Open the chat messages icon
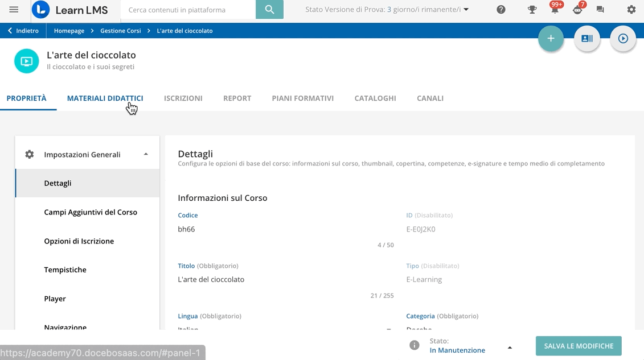This screenshot has height=360, width=644. tap(600, 10)
